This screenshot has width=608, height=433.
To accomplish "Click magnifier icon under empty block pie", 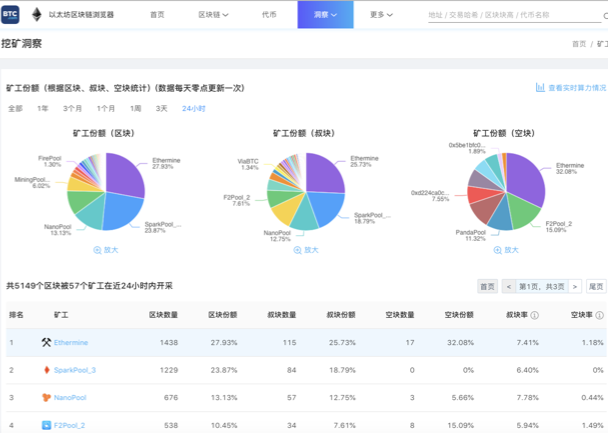I will [497, 250].
